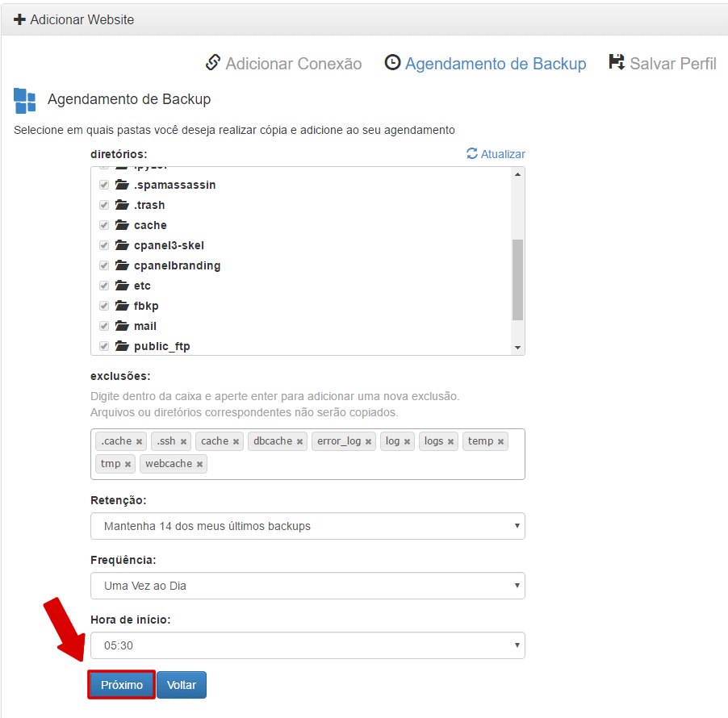Remove the dbcache exclusion tag

299,442
